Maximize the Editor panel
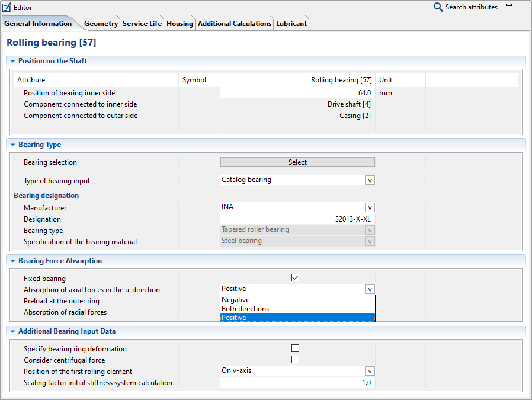This screenshot has width=532, height=400. [x=522, y=7]
